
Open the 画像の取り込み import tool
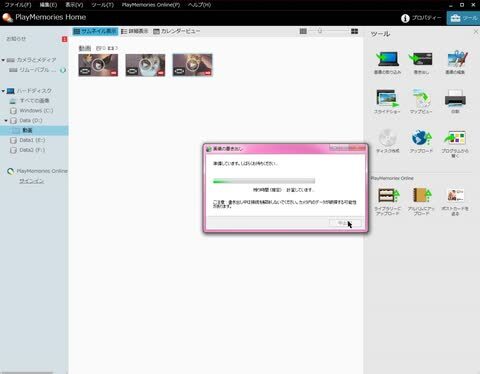pyautogui.click(x=387, y=62)
